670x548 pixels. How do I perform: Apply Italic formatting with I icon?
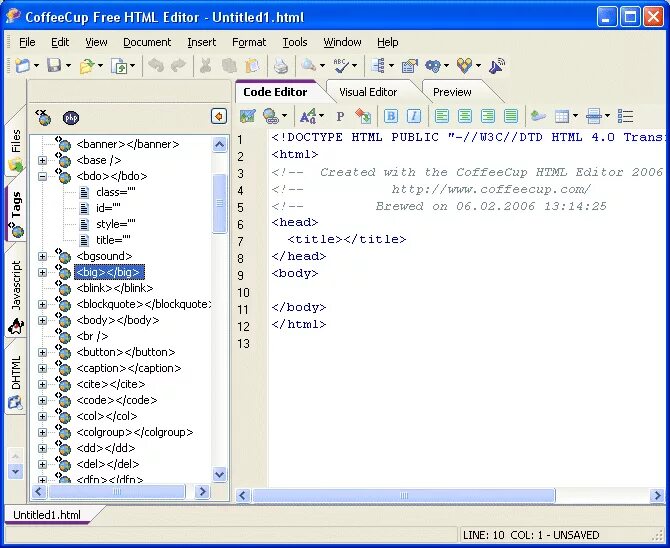(x=413, y=116)
